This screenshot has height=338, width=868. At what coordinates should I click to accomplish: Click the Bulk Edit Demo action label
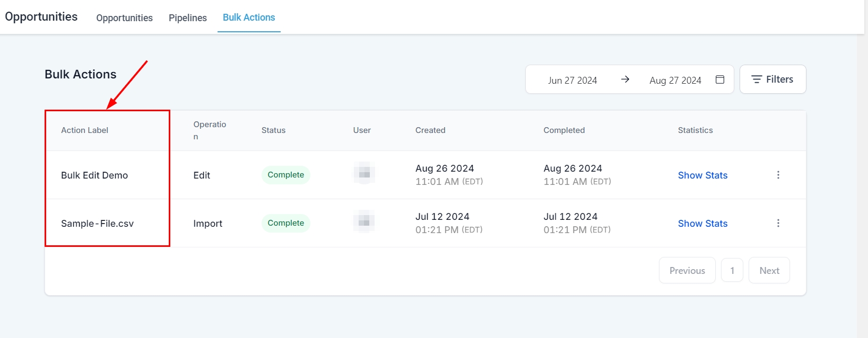click(x=94, y=175)
